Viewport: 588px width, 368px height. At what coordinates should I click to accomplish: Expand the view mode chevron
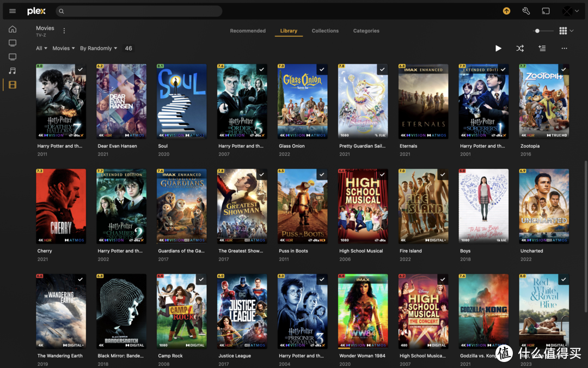572,31
